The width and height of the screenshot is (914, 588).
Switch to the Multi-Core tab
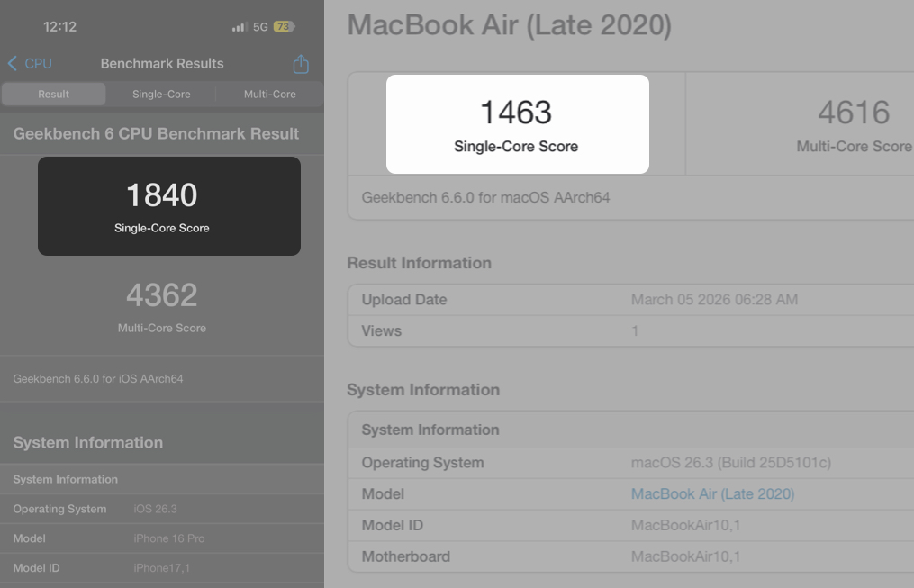(269, 94)
